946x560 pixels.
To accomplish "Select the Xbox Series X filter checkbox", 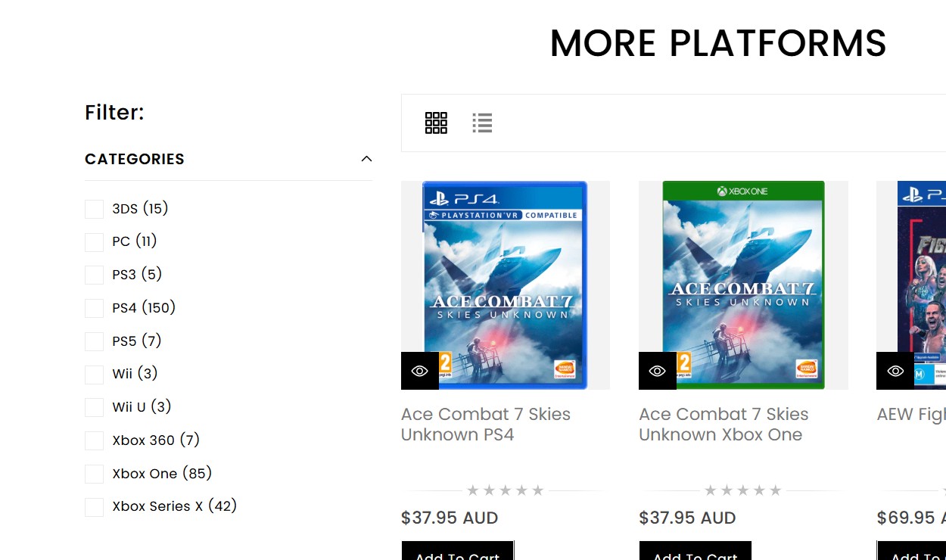I will pos(94,507).
